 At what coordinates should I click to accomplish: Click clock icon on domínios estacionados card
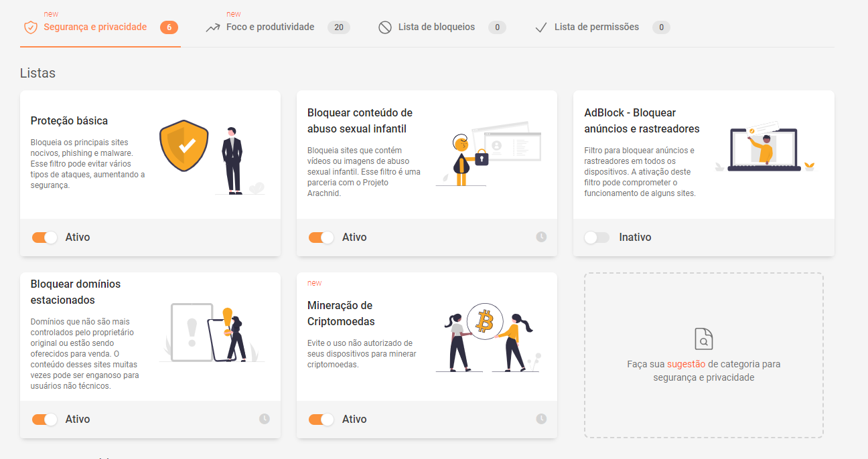pos(265,419)
